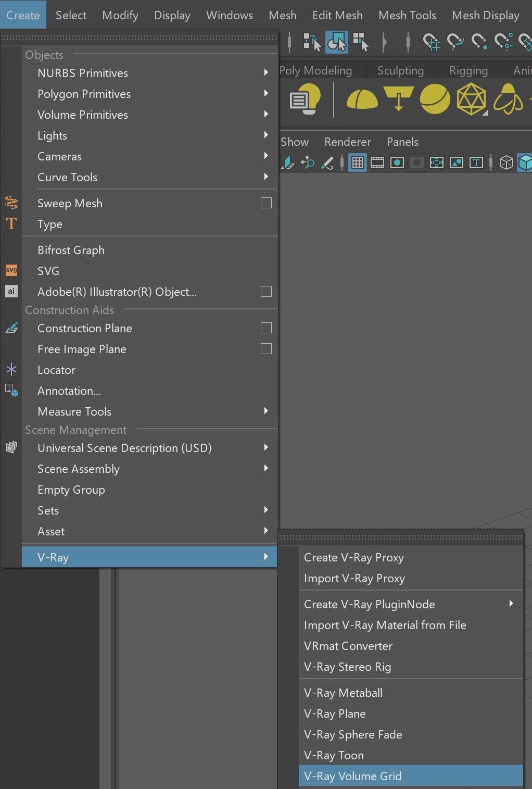532x789 pixels.
Task: Click the Universal Scene Description stacked icon
Action: (x=11, y=447)
